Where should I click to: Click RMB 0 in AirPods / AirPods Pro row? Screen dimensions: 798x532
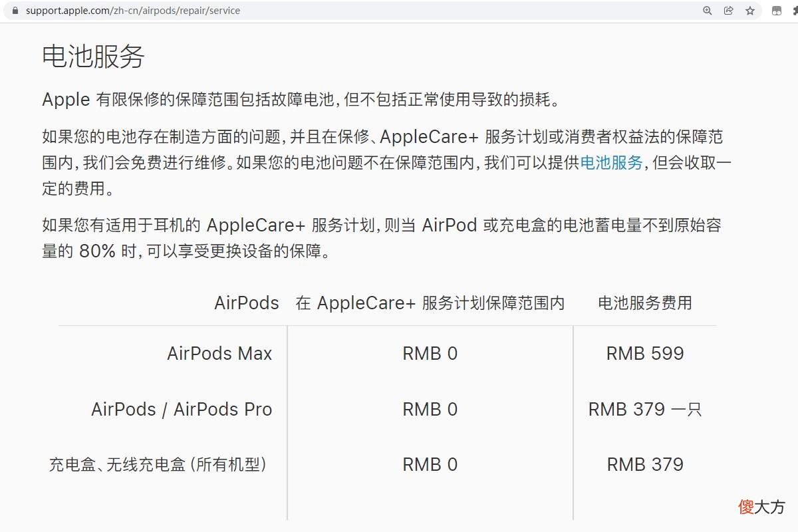click(x=430, y=409)
